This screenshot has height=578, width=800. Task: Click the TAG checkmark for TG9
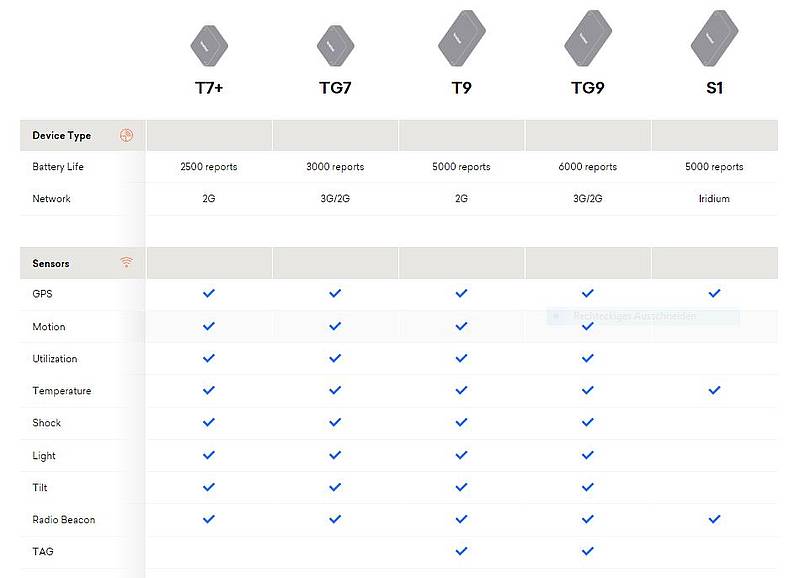(587, 551)
